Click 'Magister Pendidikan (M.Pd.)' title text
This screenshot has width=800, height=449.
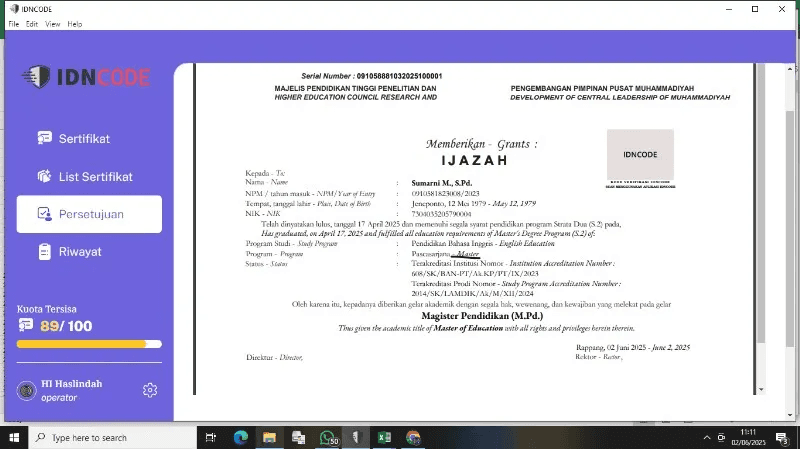482,316
